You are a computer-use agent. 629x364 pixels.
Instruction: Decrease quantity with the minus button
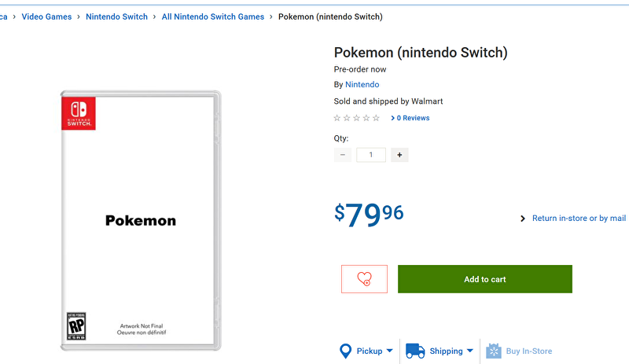pos(343,155)
